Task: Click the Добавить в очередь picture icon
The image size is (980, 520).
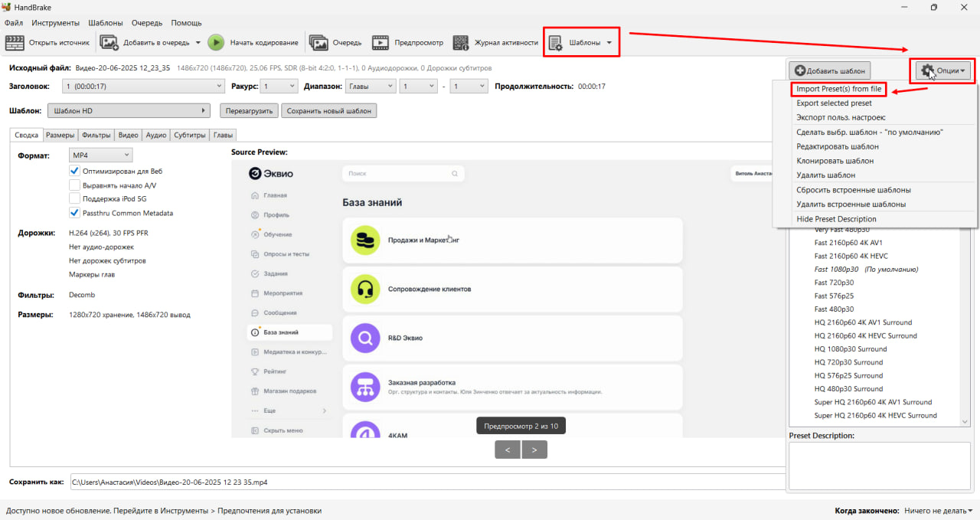Action: (109, 43)
